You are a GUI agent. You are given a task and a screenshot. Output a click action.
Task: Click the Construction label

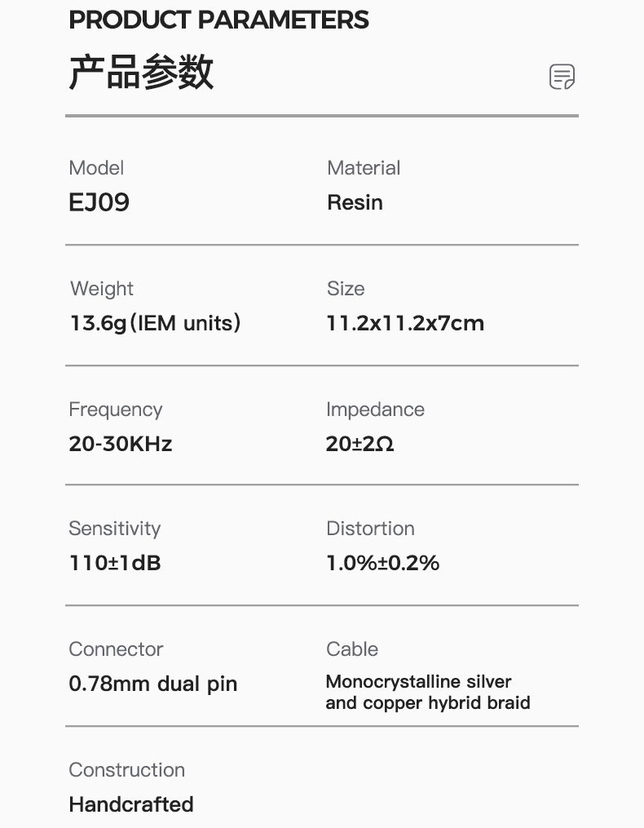(x=127, y=770)
